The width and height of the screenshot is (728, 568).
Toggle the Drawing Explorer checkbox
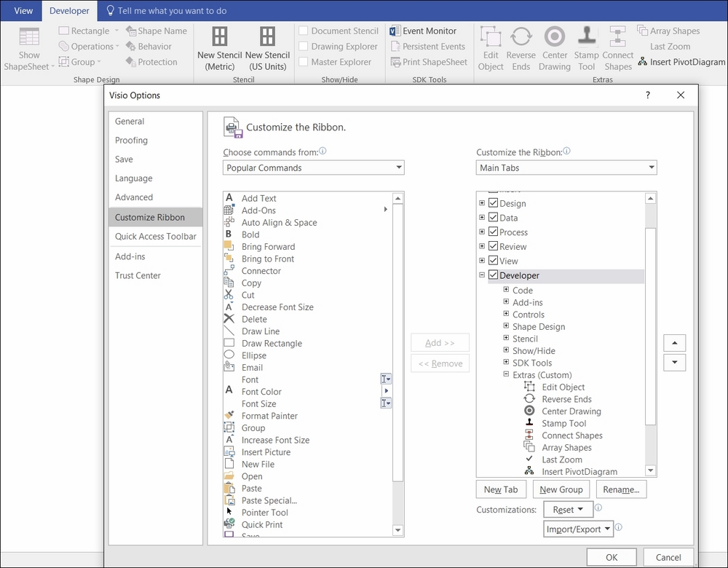click(x=304, y=46)
